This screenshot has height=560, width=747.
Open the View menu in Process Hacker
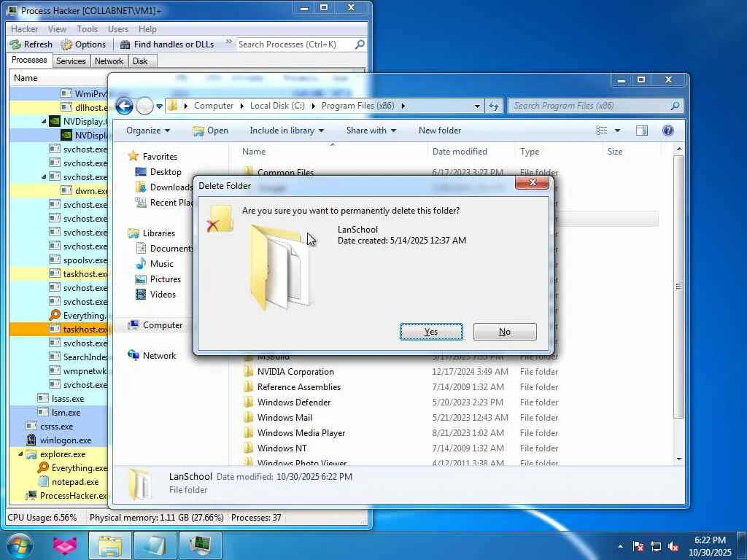point(57,29)
